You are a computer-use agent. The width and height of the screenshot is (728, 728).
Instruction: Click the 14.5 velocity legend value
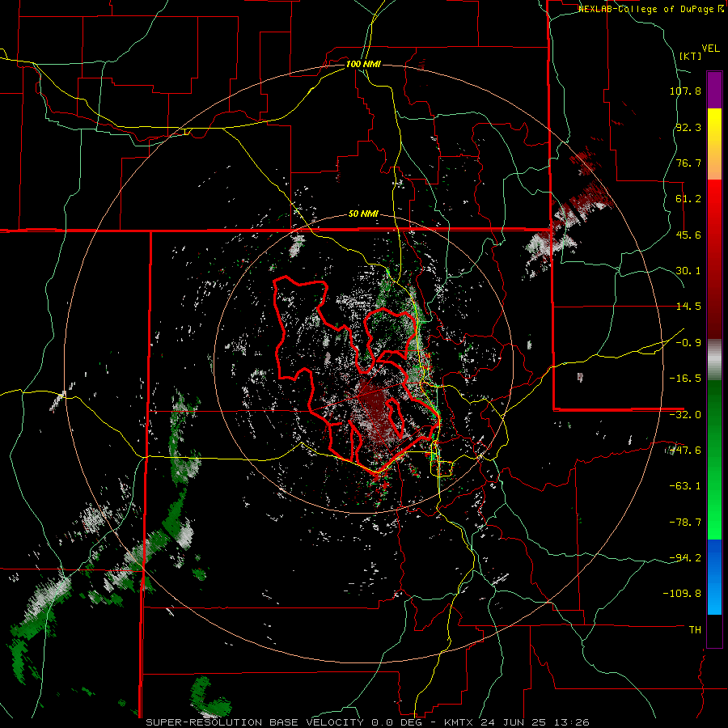click(x=688, y=307)
